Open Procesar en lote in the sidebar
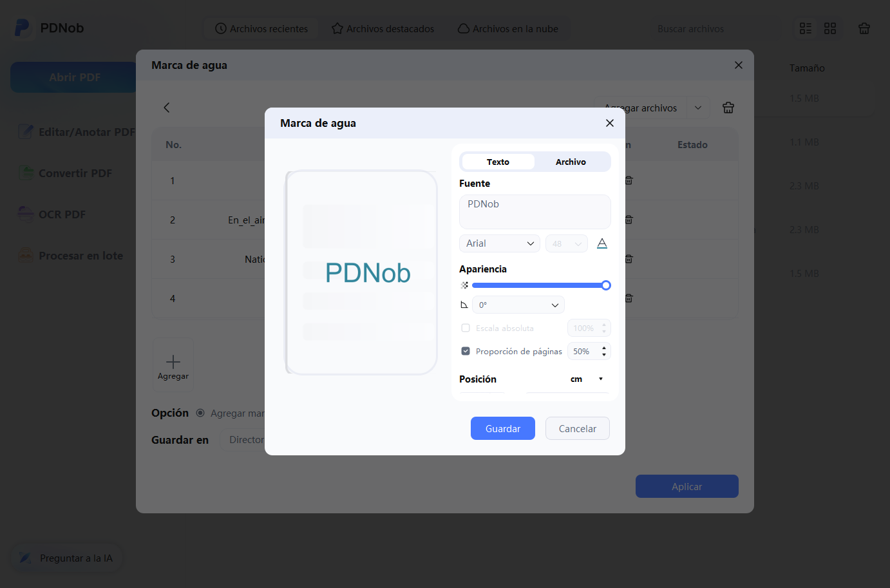The width and height of the screenshot is (890, 588). pyautogui.click(x=70, y=256)
